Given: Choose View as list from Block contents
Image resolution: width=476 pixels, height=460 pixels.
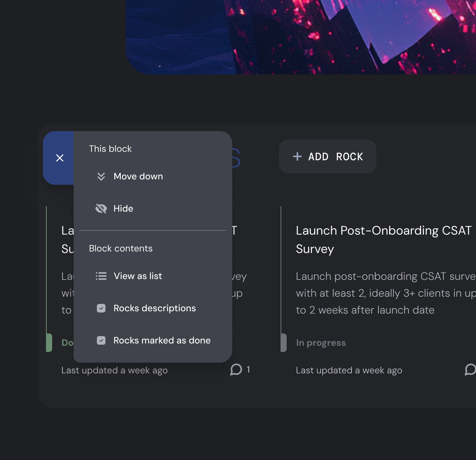Looking at the screenshot, I should 138,276.
